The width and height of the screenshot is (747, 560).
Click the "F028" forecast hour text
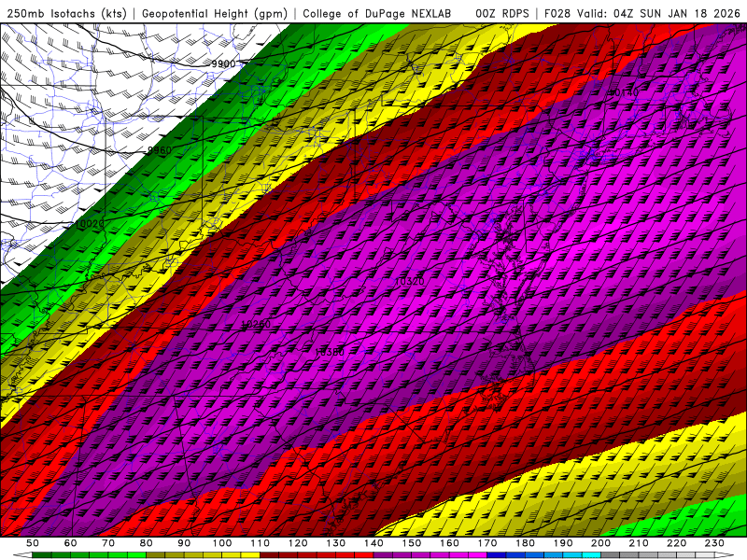[x=557, y=13]
